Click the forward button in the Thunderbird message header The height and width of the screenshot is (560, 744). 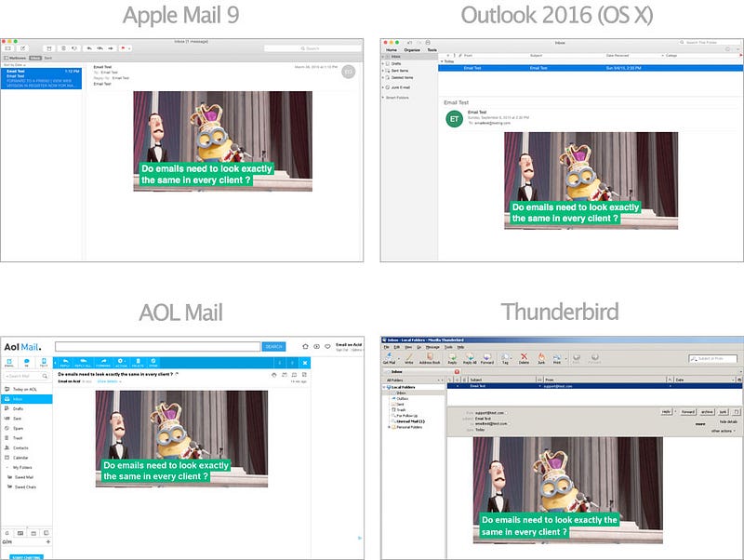click(x=688, y=412)
